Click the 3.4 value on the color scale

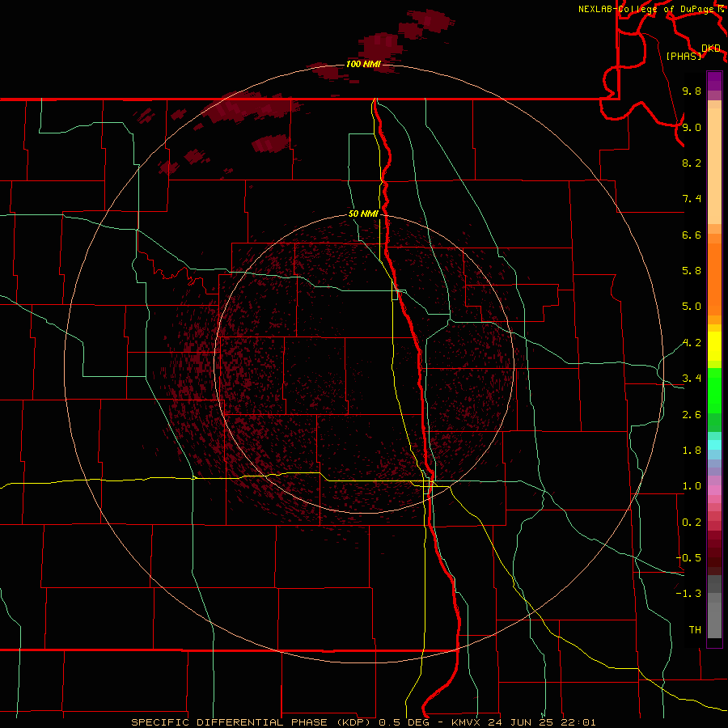click(692, 379)
